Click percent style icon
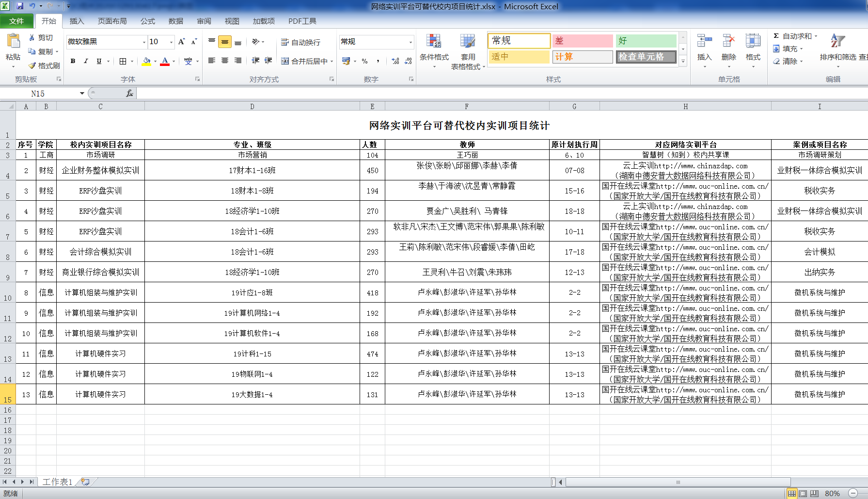 365,61
